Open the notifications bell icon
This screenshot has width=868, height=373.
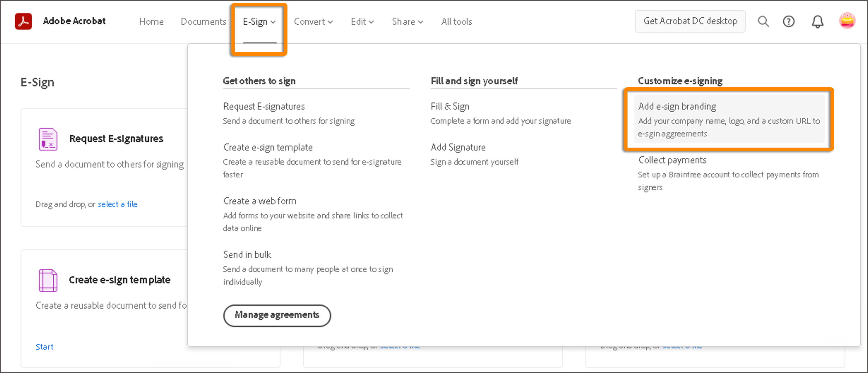point(817,22)
